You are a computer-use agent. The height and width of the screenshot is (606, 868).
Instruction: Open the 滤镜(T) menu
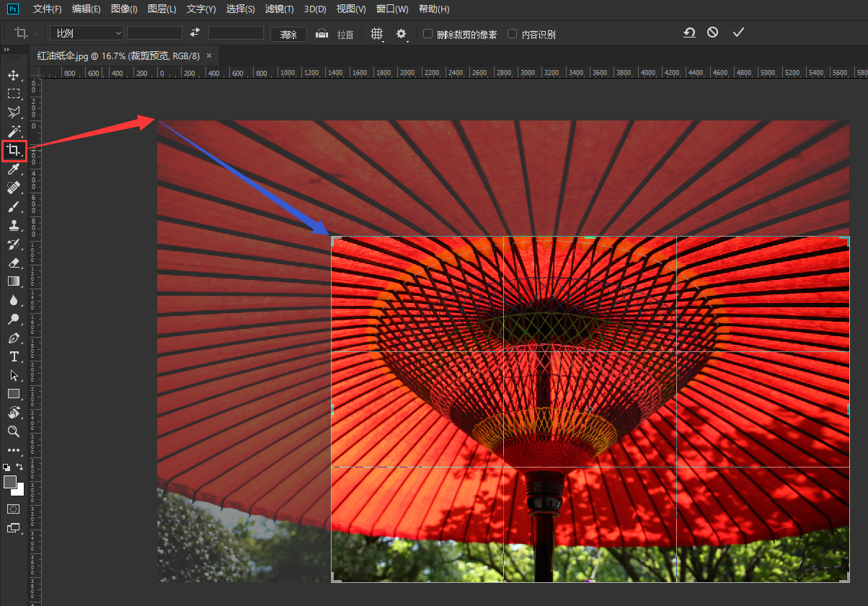click(280, 9)
